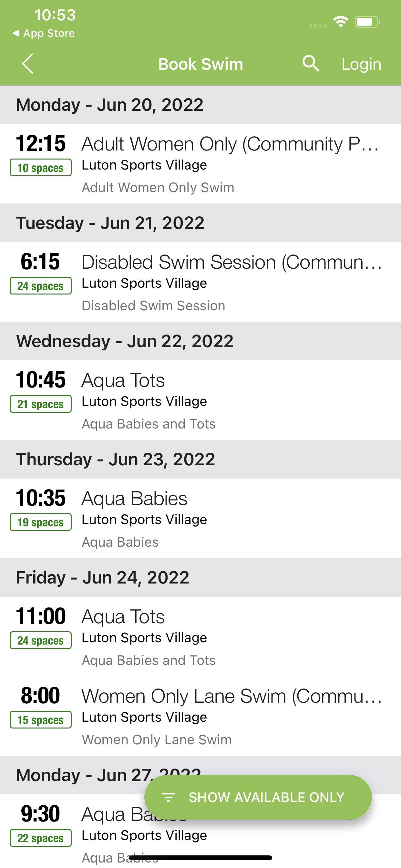
Task: Tap the battery status icon
Action: point(367,22)
